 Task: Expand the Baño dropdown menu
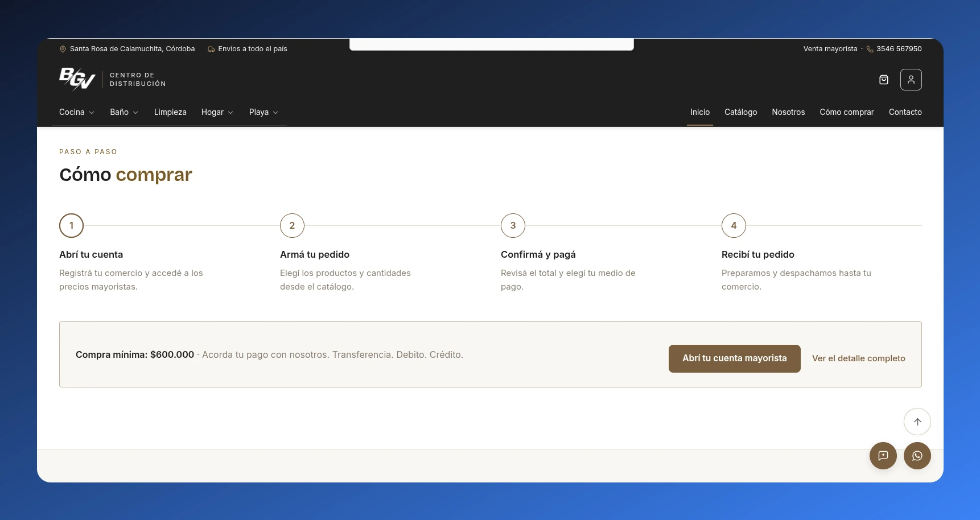point(124,112)
